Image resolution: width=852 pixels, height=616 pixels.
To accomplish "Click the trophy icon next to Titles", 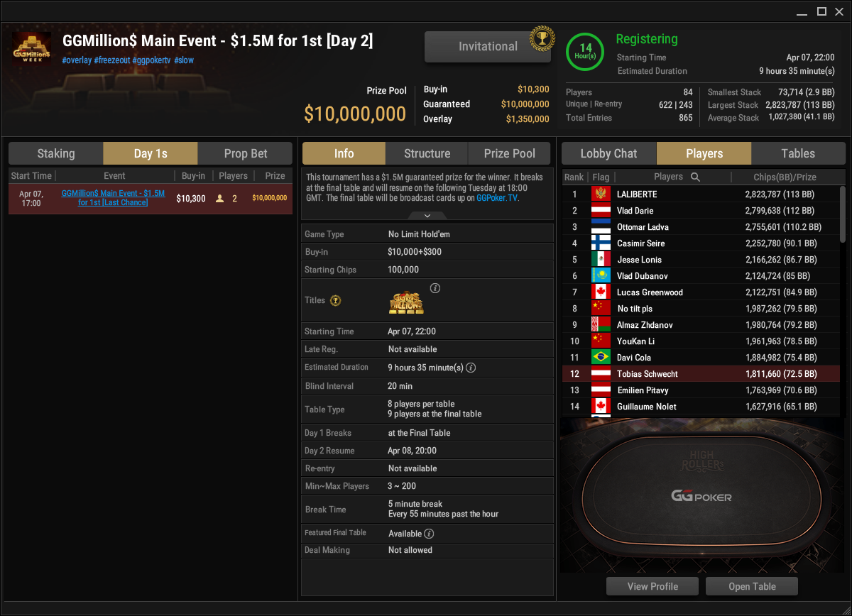I will pos(336,301).
